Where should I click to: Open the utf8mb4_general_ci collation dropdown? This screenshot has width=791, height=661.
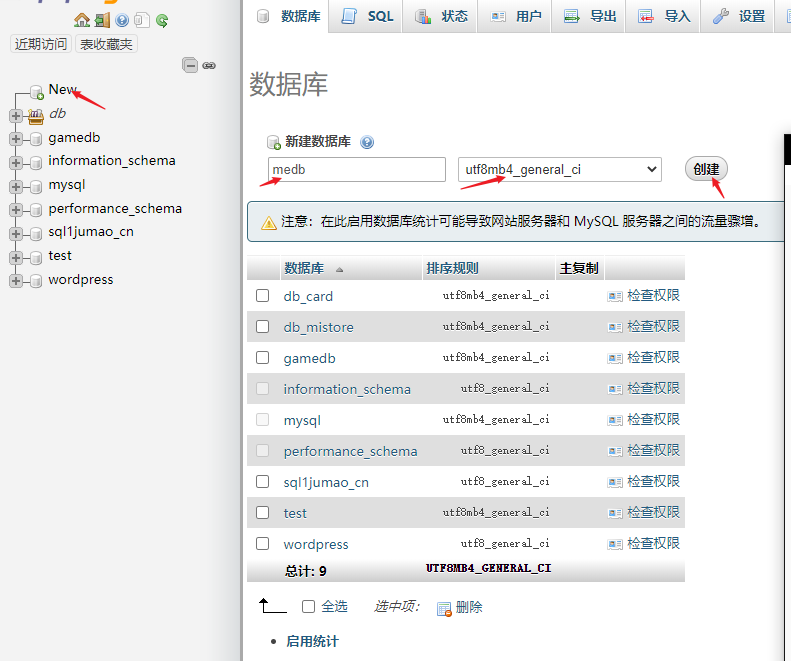coord(559,170)
